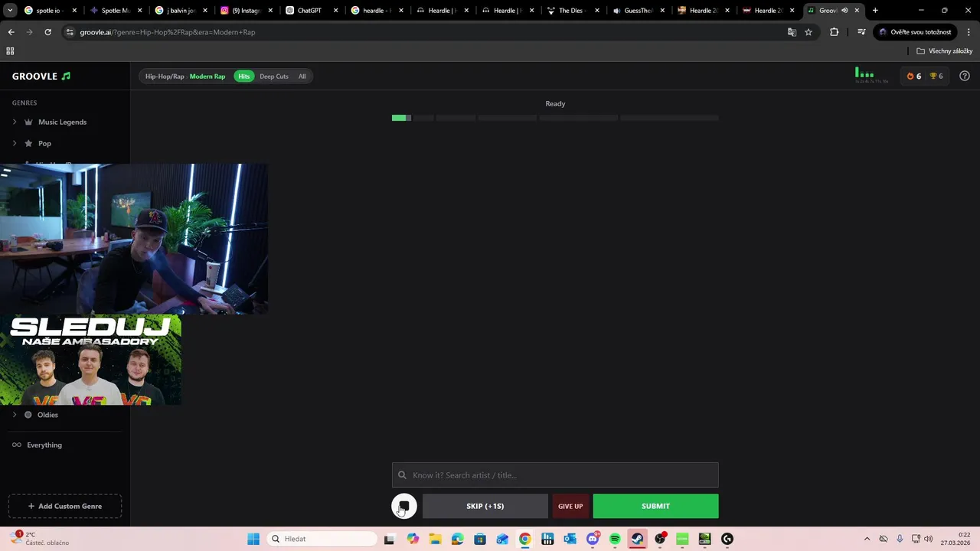980x551 pixels.
Task: Mute the Groovle tab via speaker icon
Action: click(x=844, y=11)
